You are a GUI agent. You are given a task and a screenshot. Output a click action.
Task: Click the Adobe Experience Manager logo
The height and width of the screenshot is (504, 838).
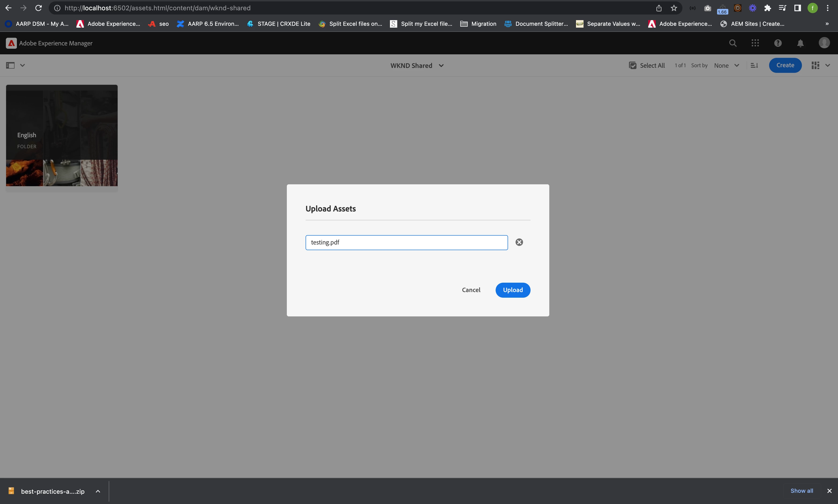(11, 43)
